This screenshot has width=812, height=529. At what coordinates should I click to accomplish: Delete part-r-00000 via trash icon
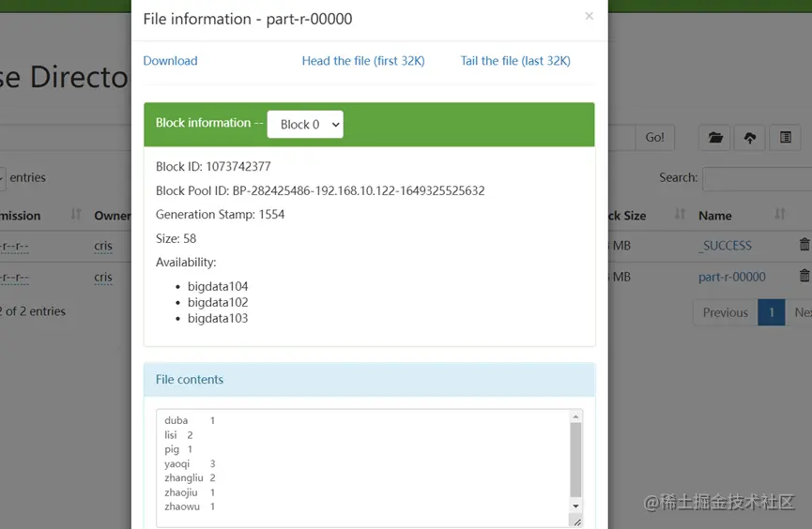[x=804, y=276]
